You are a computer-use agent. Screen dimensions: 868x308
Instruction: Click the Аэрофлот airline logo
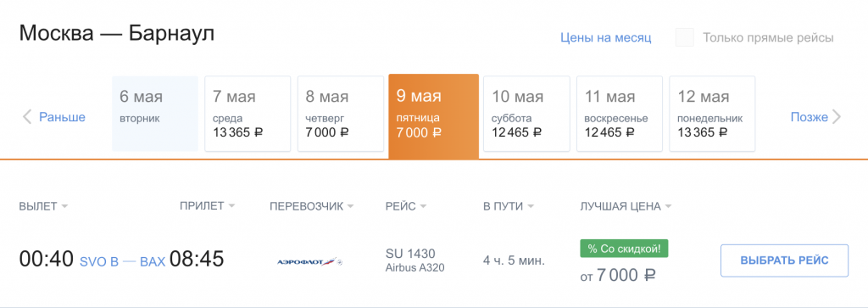pos(309,261)
